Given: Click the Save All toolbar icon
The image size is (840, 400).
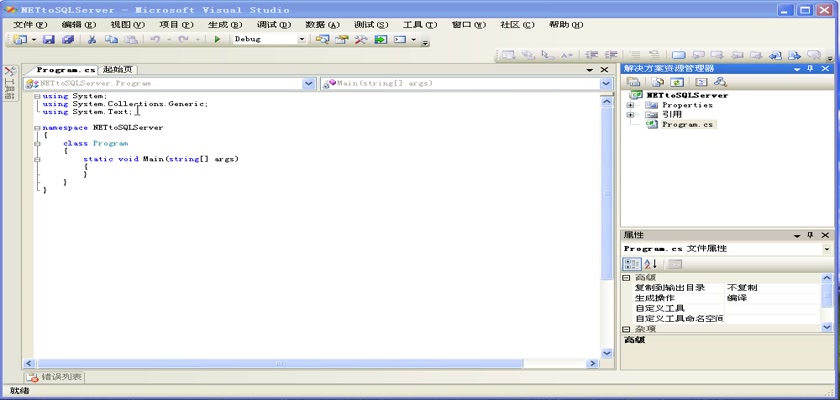Looking at the screenshot, I should tap(68, 39).
